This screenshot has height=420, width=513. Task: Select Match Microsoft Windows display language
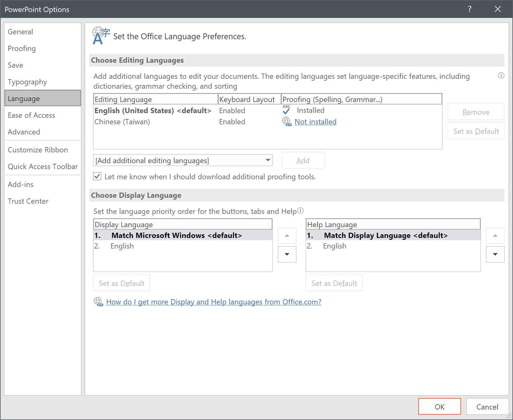pos(183,235)
